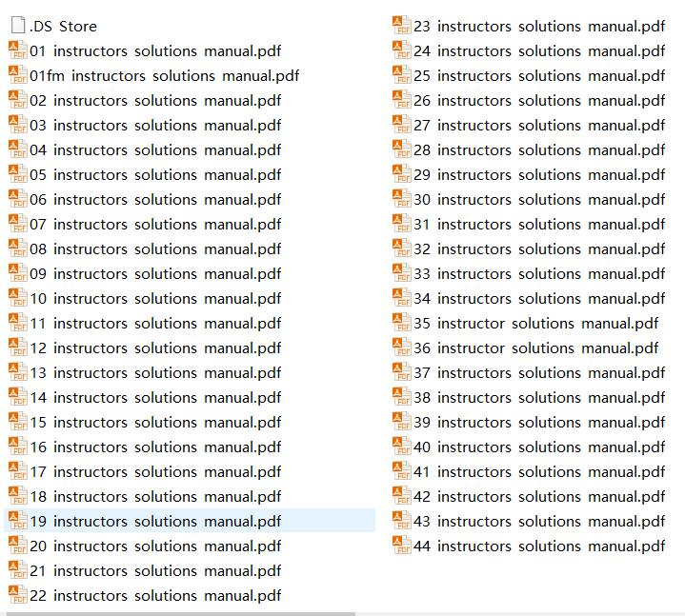Click PDF icon beside 23 instructors solutions manual
This screenshot has height=616, width=685.
tap(402, 25)
